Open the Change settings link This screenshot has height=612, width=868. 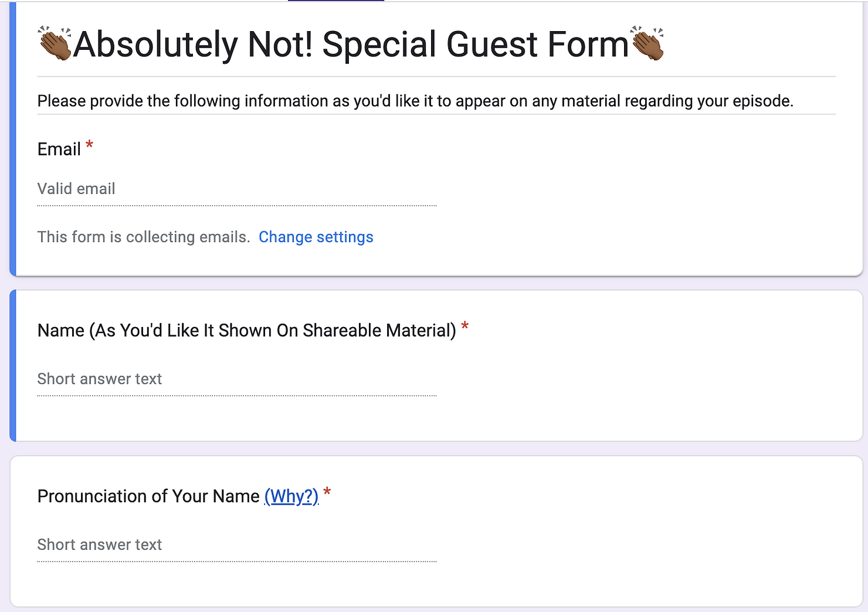click(316, 237)
